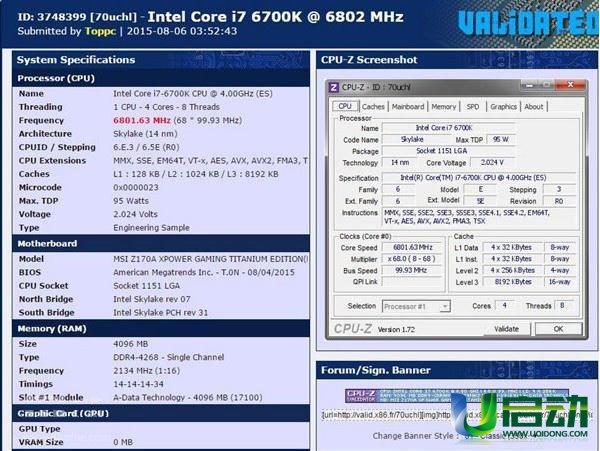This screenshot has height=451, width=600.
Task: Open the CPU tab in CPU-Z
Action: [x=345, y=106]
